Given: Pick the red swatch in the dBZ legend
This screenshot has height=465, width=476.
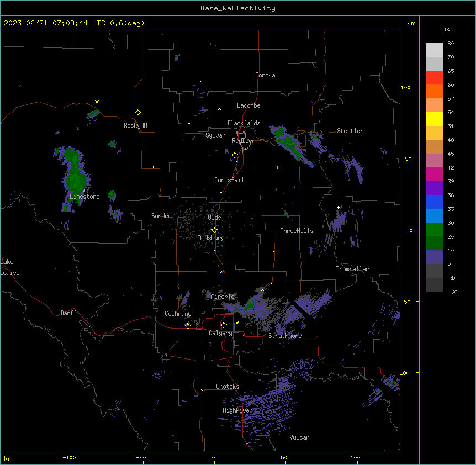Looking at the screenshot, I should coord(434,78).
